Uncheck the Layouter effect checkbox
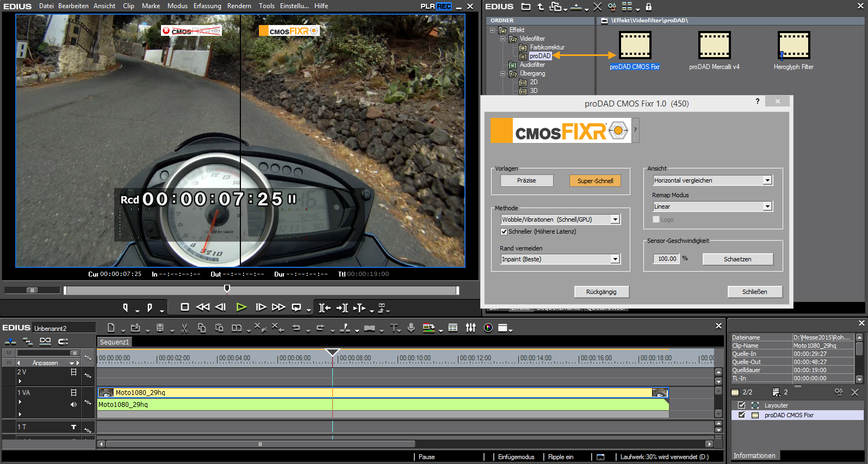Screen dimensions: 868x464 coord(742,405)
